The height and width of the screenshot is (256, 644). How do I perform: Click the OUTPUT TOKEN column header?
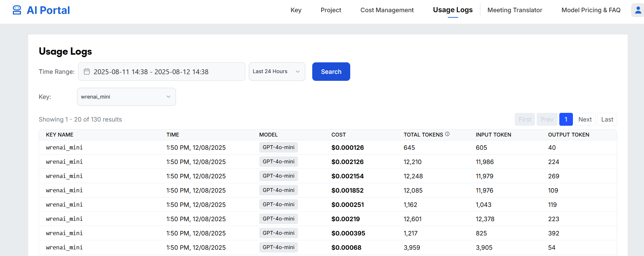568,135
